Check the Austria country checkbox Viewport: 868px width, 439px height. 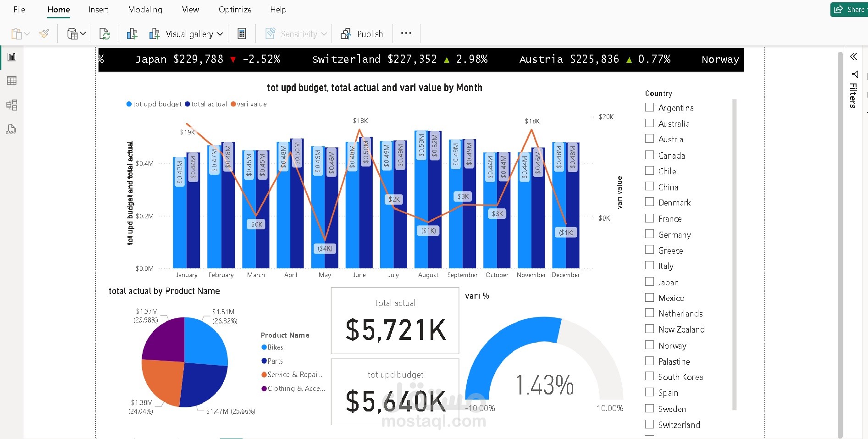coord(649,139)
